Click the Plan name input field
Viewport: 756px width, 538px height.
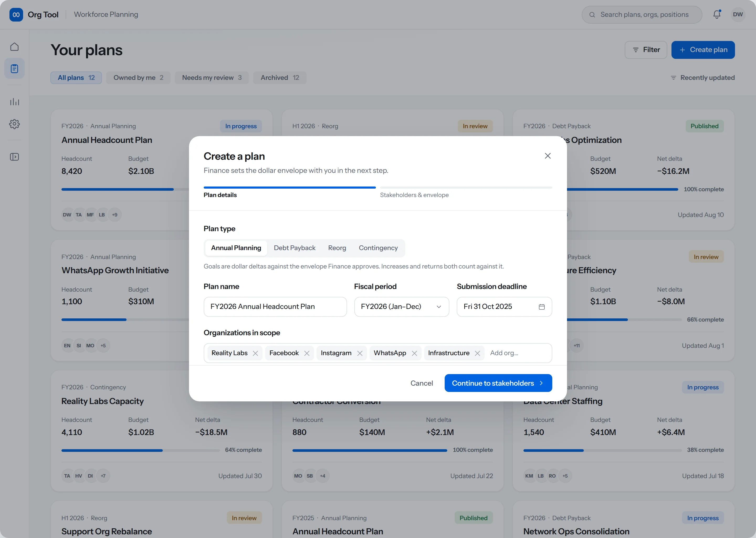pyautogui.click(x=275, y=307)
